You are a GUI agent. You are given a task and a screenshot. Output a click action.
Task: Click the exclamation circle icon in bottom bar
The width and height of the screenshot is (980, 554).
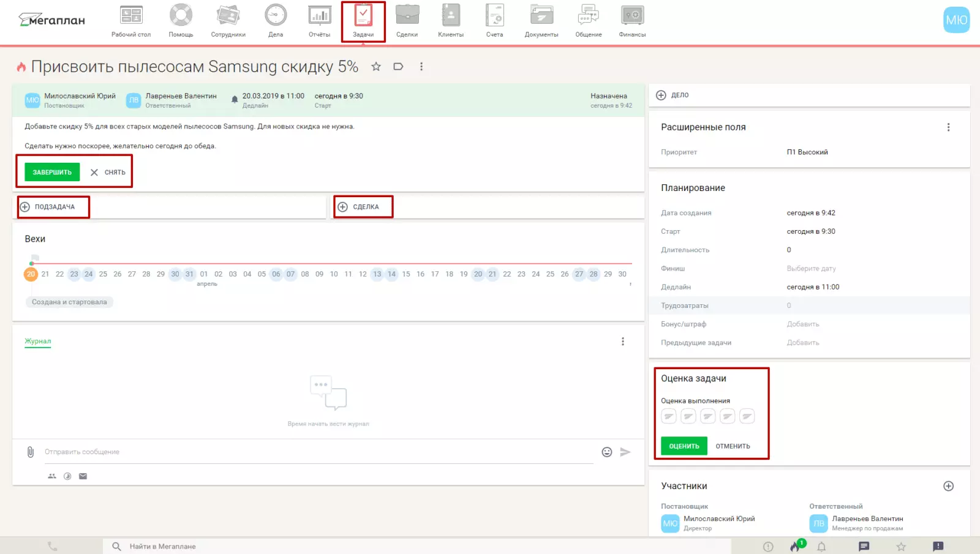click(x=768, y=547)
